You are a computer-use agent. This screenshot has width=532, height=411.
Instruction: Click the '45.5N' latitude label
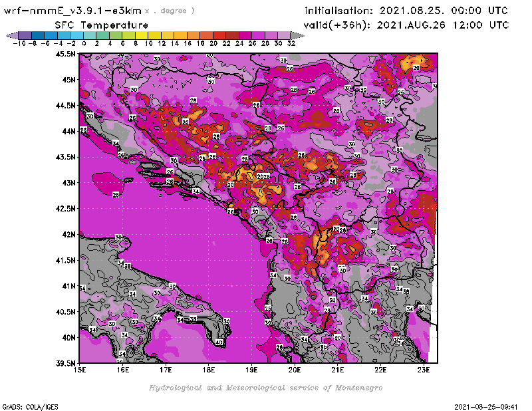tap(65, 54)
